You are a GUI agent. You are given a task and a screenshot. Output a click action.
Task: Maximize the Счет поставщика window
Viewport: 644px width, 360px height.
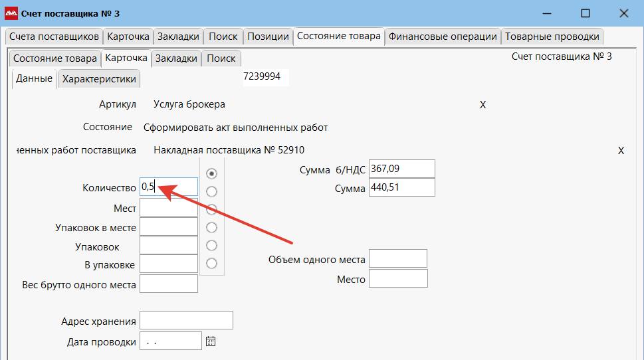(585, 13)
